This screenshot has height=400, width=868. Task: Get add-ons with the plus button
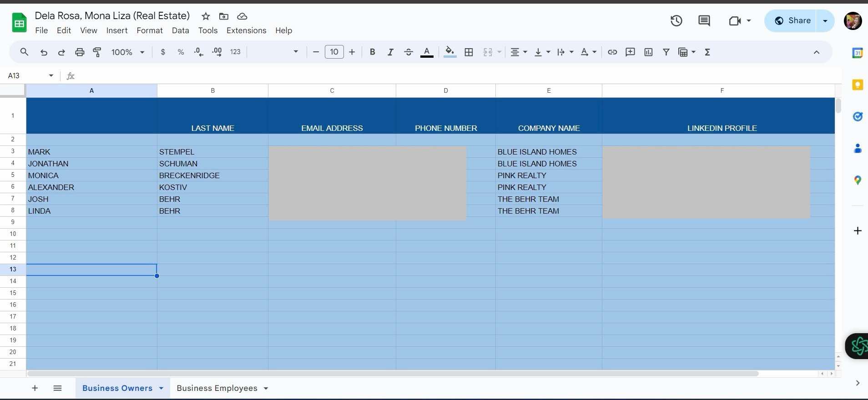858,231
